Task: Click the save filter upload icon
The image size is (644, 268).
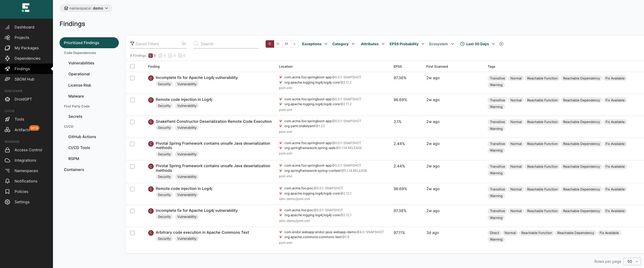Action: (184, 44)
